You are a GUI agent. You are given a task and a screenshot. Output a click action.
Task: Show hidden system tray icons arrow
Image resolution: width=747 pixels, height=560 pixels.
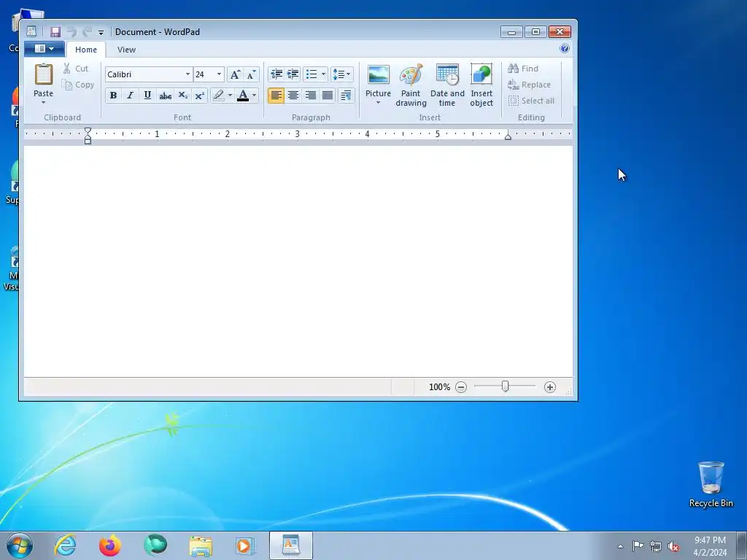click(x=620, y=546)
